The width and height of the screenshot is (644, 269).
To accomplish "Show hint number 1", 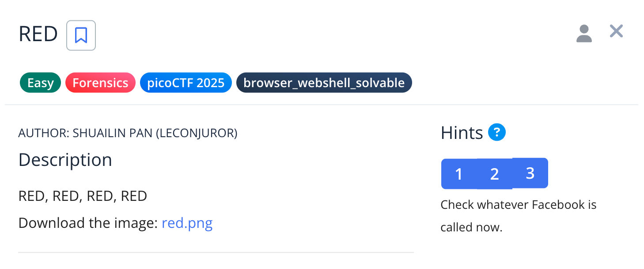I will coord(459,173).
